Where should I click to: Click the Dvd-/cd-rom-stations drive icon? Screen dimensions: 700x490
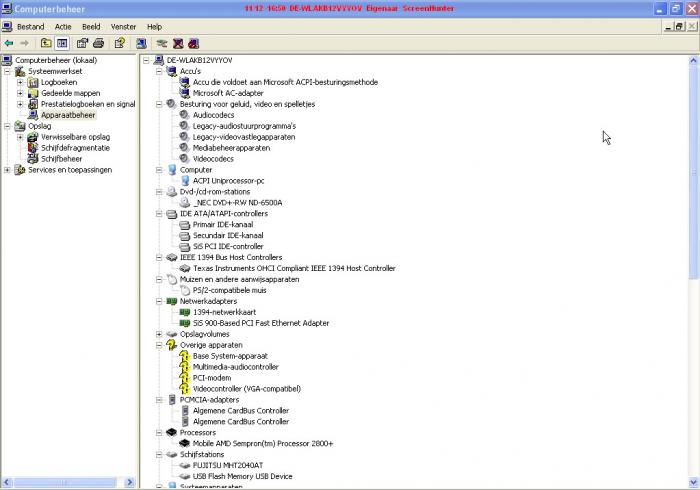point(171,192)
